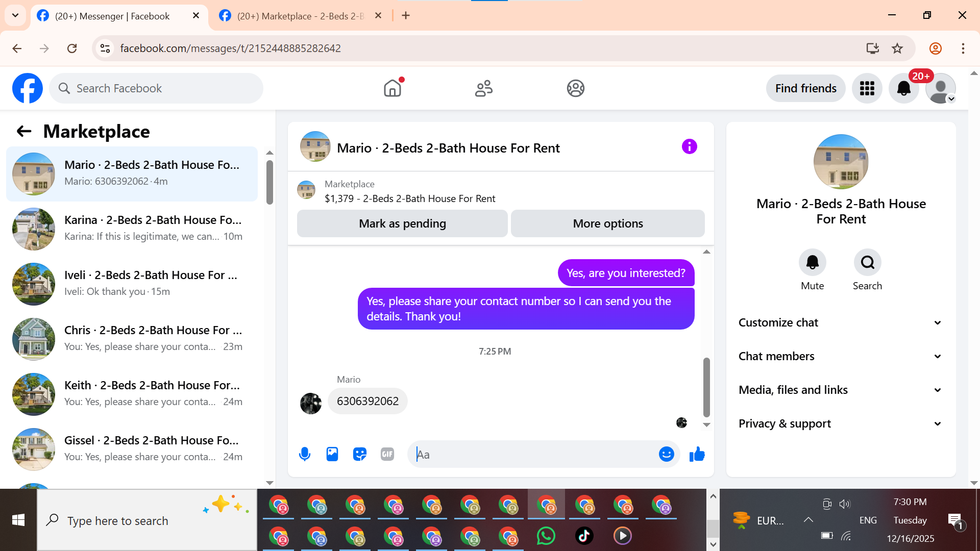Click the message text field Aa

pos(533,454)
